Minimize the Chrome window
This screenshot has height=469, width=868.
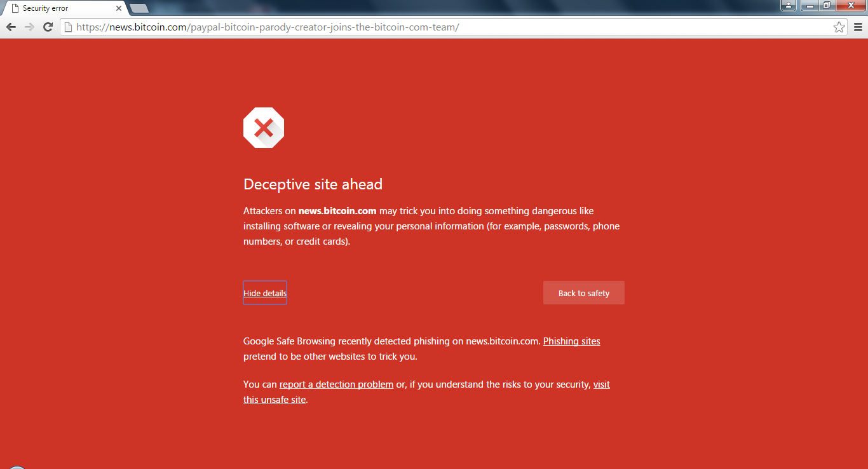tap(810, 6)
